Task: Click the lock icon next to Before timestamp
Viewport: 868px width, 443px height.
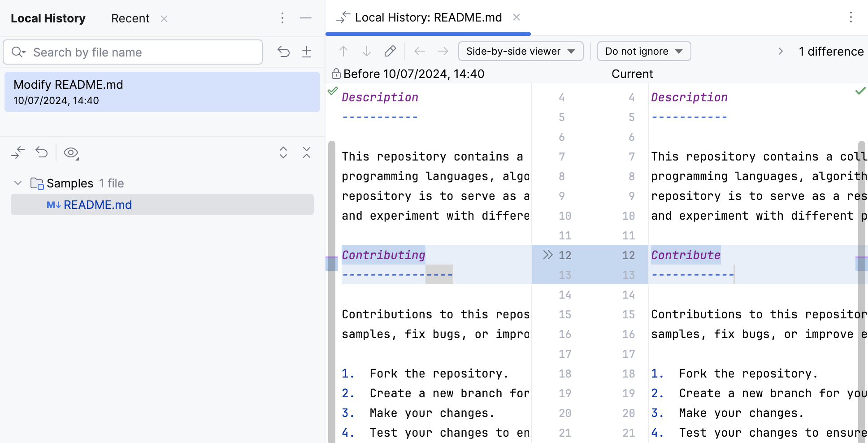Action: [335, 73]
